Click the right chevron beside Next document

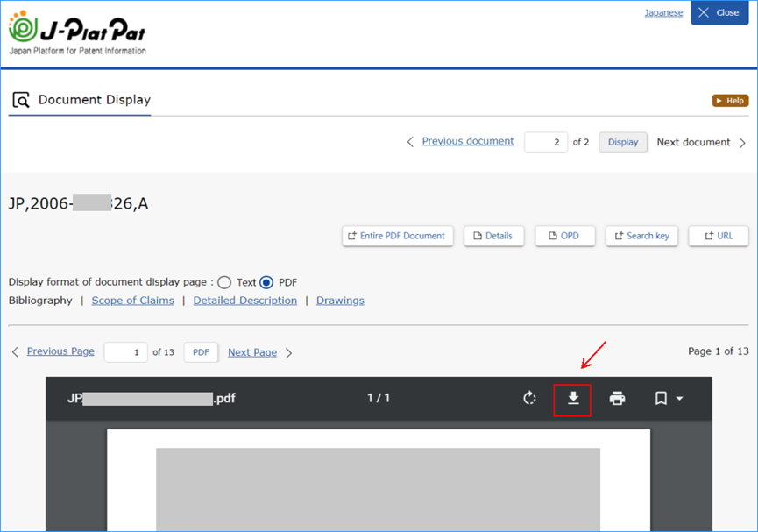pos(742,143)
